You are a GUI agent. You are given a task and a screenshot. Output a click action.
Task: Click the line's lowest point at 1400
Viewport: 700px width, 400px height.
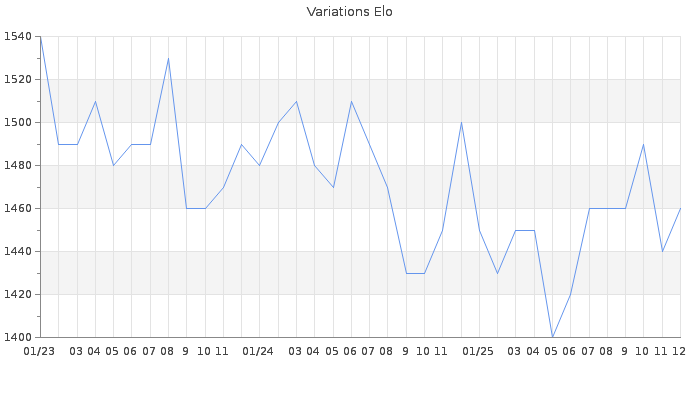pyautogui.click(x=552, y=337)
